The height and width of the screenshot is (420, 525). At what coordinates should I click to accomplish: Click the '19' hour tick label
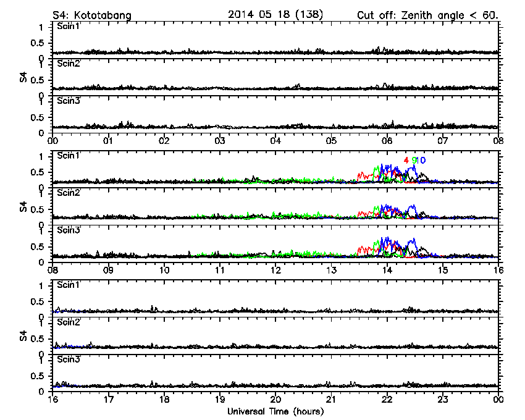point(220,399)
